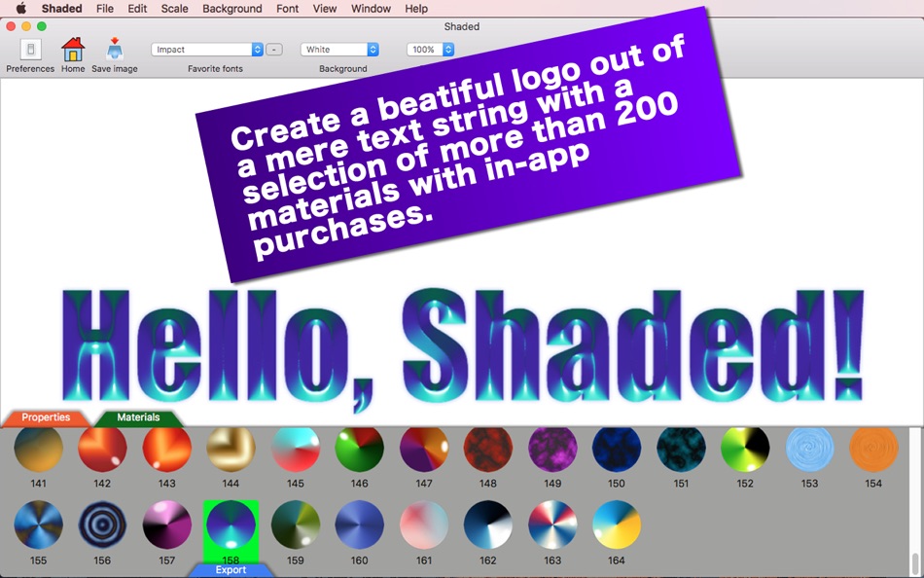The height and width of the screenshot is (578, 924).
Task: Apply green-red material 146
Action: coord(360,448)
